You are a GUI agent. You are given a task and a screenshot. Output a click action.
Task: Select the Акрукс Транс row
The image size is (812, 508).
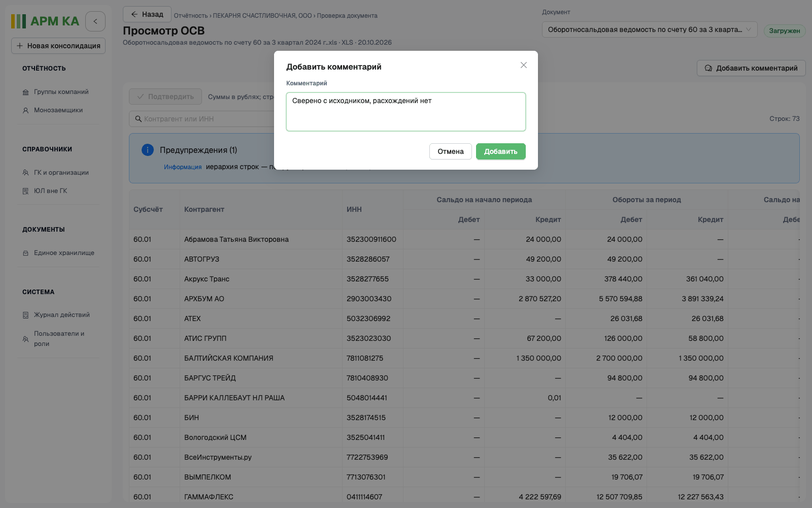tap(464, 279)
